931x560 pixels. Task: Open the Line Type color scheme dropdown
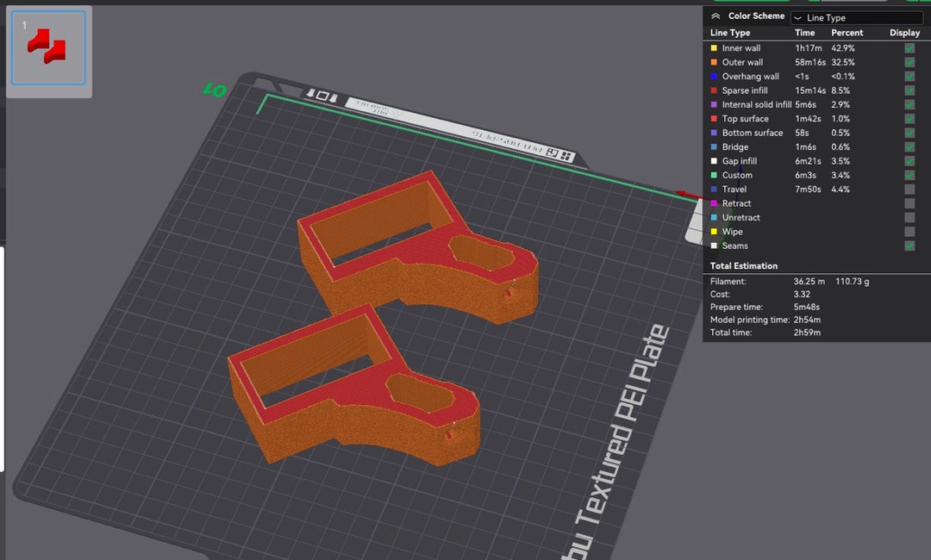tap(856, 17)
